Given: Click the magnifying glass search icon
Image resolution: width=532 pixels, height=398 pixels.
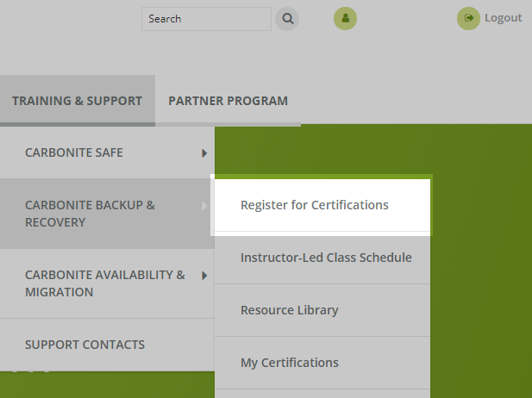Looking at the screenshot, I should [x=287, y=18].
